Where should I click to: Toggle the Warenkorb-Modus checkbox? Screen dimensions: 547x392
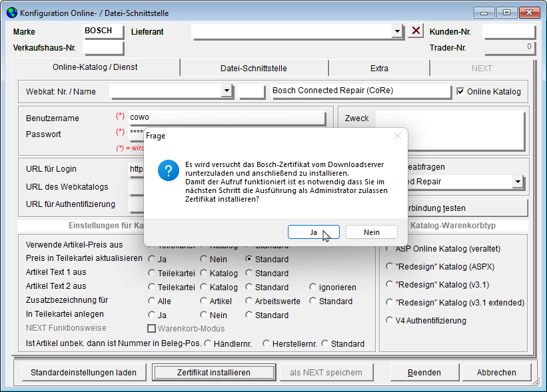coord(151,328)
